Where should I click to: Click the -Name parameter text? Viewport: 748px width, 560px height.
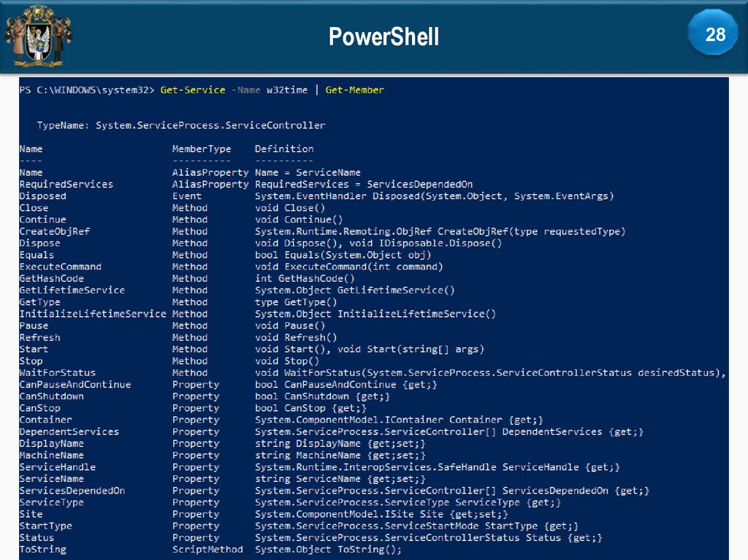tap(246, 90)
